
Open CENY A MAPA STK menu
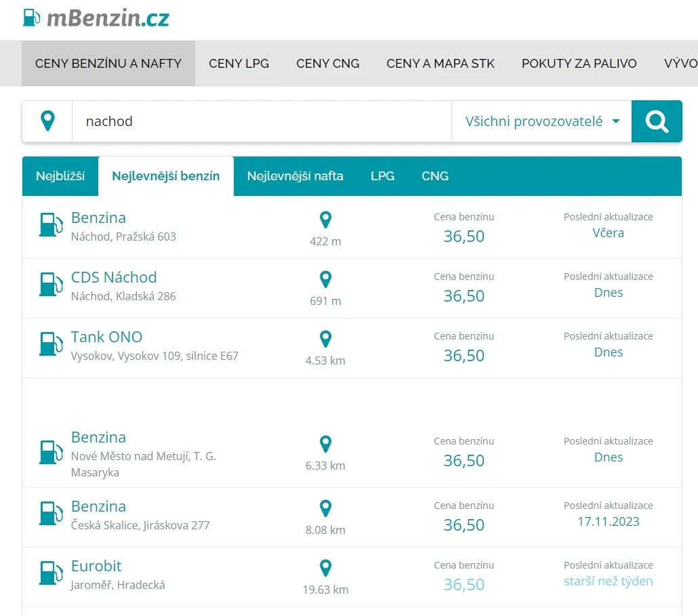tap(440, 63)
